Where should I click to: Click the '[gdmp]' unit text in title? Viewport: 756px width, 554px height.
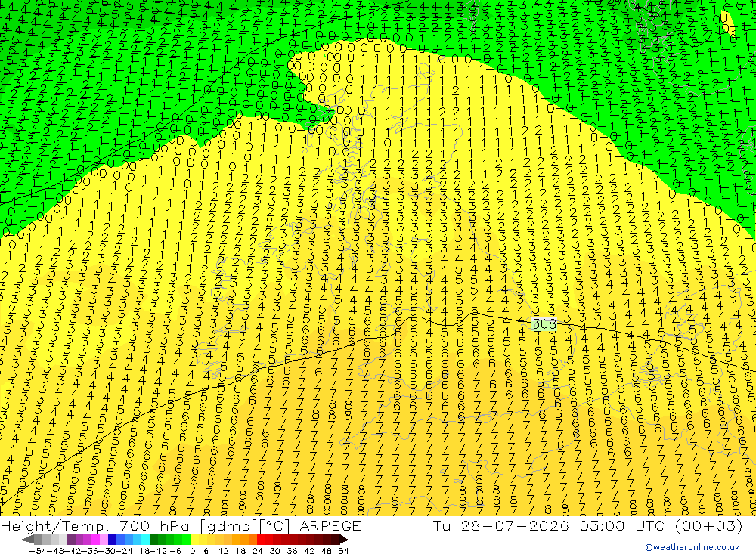(228, 526)
